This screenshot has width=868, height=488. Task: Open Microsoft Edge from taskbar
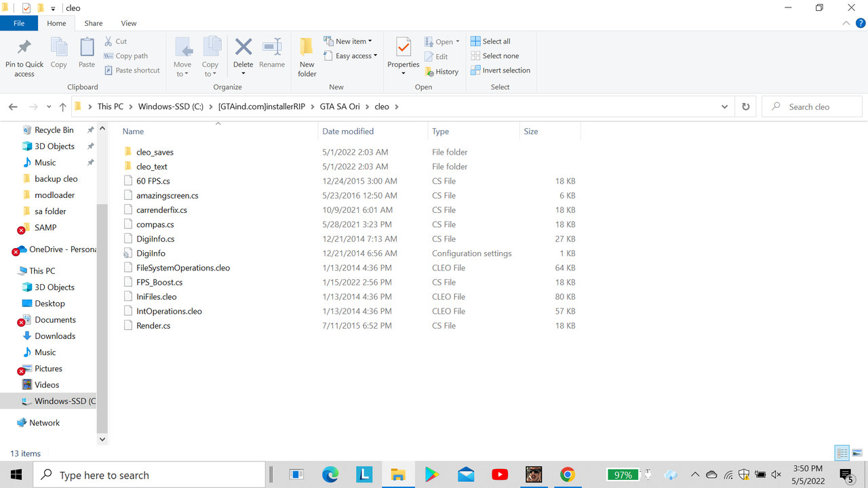[330, 475]
